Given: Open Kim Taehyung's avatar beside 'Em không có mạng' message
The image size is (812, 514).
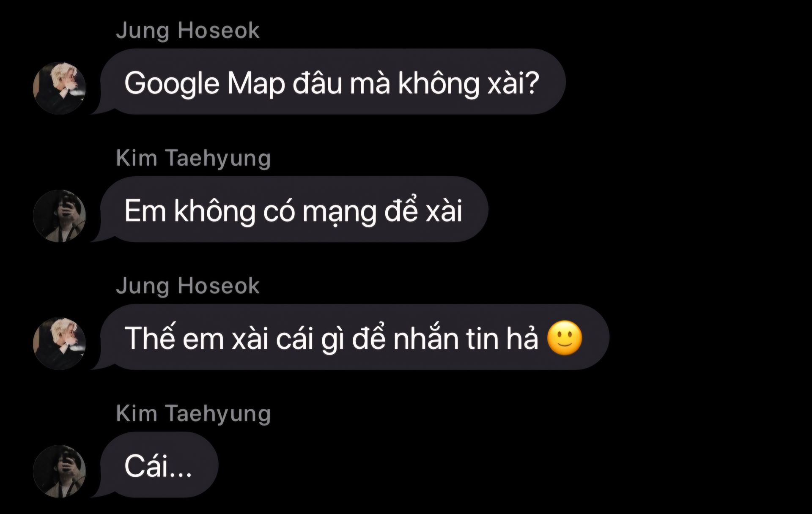Looking at the screenshot, I should [x=59, y=216].
